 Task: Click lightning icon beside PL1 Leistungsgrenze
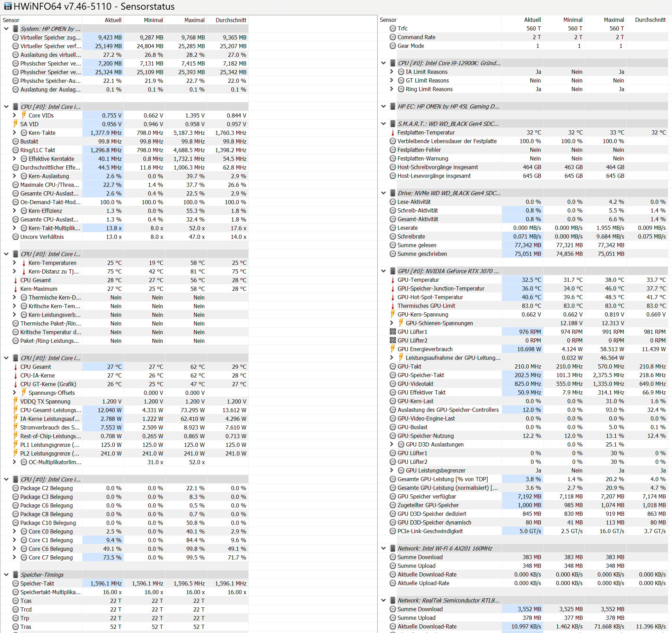click(16, 444)
